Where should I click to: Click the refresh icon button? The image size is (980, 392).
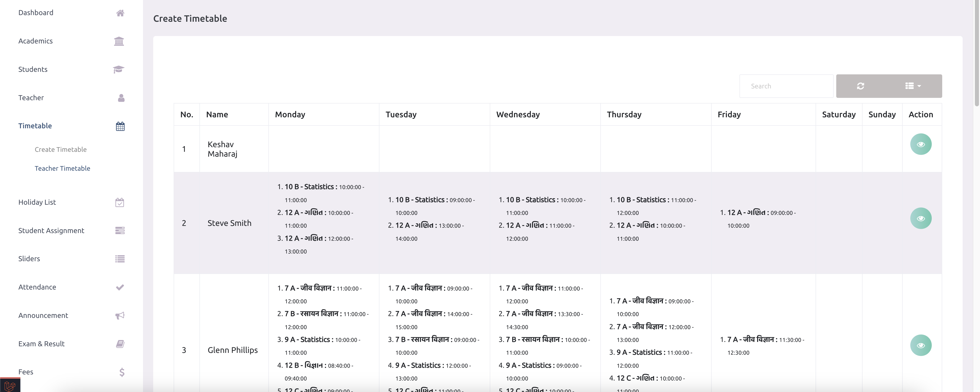coord(860,86)
